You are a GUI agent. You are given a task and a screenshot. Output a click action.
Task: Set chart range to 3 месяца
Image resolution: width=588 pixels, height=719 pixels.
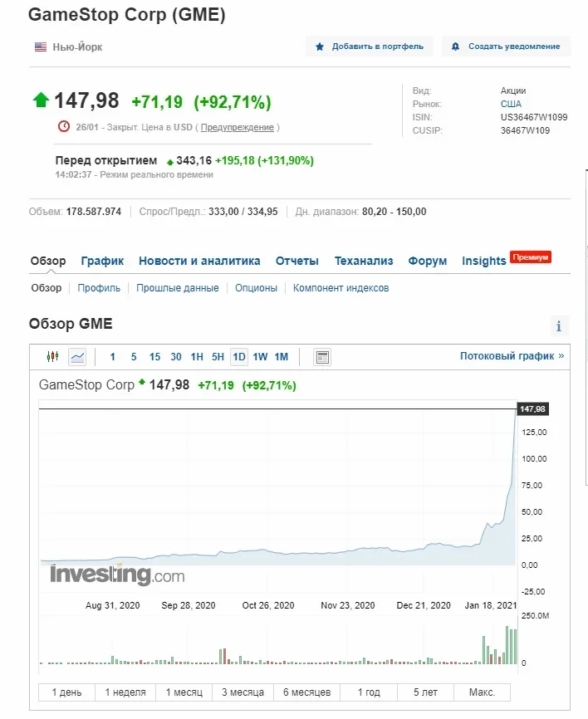[243, 692]
